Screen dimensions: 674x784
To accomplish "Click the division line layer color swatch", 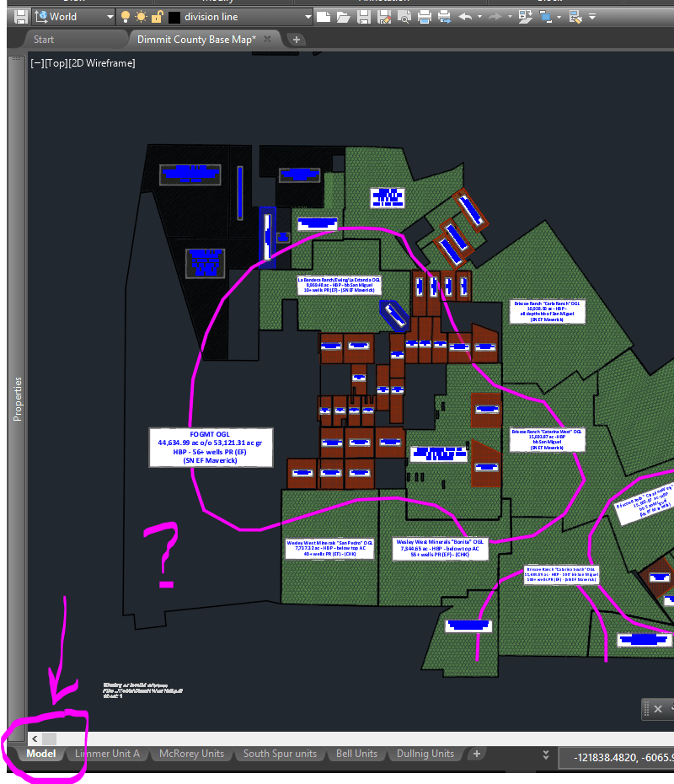I will click(174, 15).
